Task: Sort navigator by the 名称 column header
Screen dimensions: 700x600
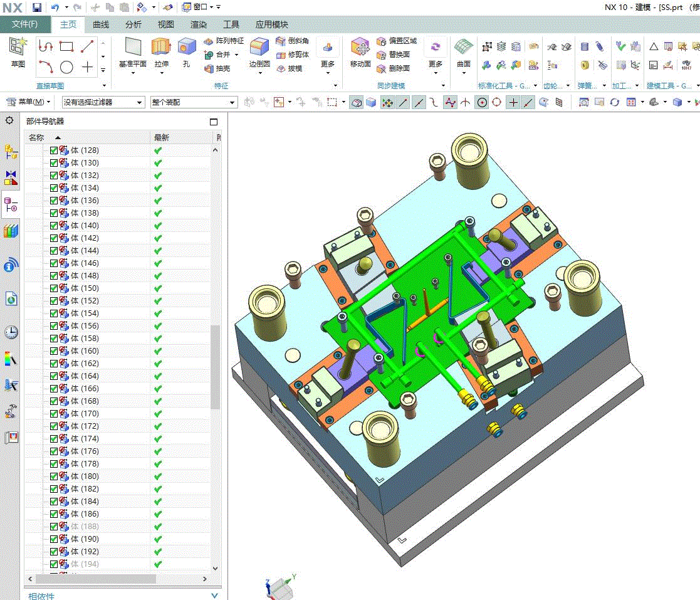Action: pyautogui.click(x=87, y=137)
